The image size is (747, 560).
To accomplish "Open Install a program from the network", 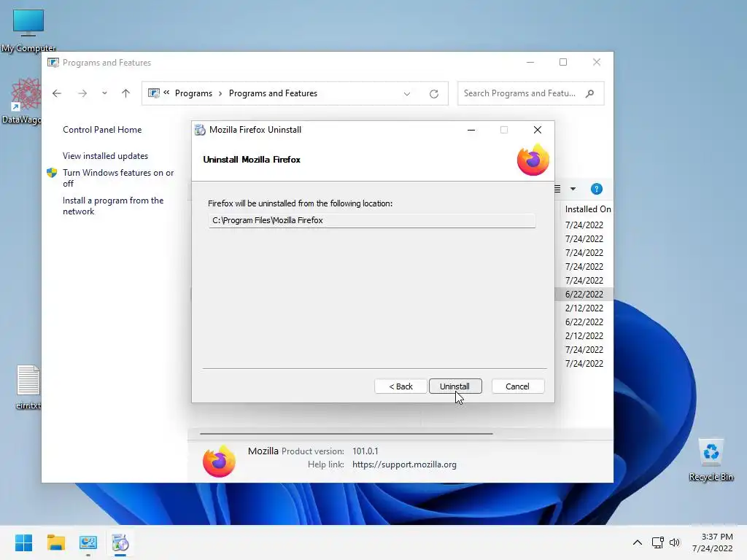I will [113, 206].
